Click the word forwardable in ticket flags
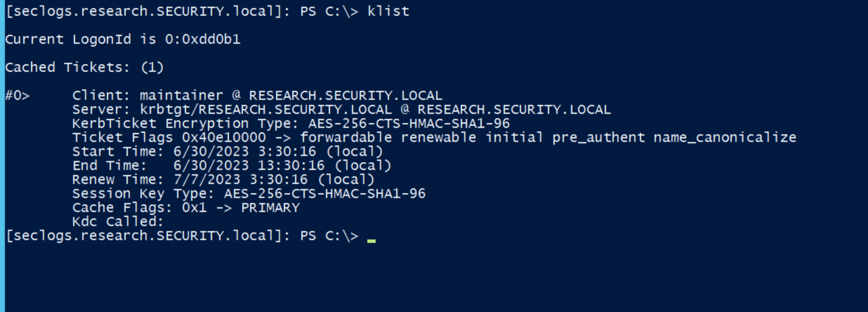 pos(346,138)
